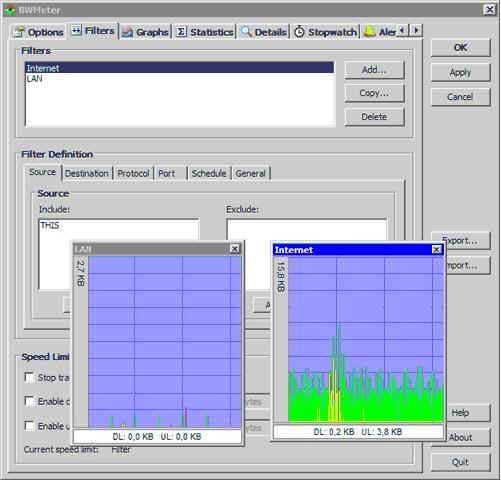This screenshot has height=481, width=501.
Task: Click the Apply button
Action: click(x=461, y=72)
